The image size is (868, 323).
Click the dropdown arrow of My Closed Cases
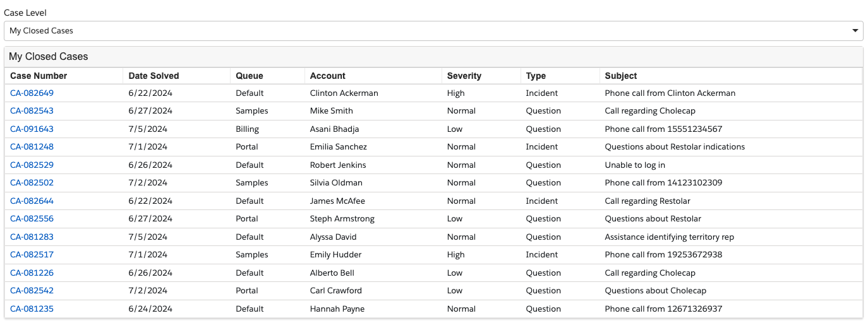855,30
